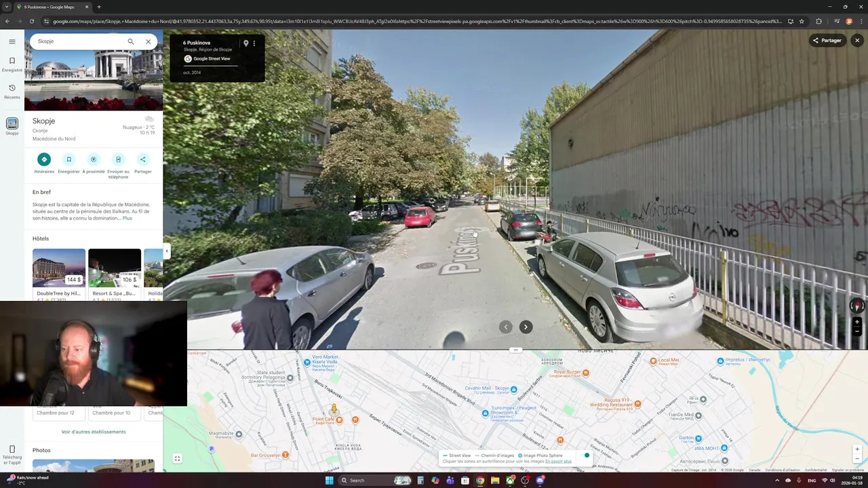This screenshot has height=488, width=868.
Task: Click Signaler un problème footer link
Action: tap(848, 470)
